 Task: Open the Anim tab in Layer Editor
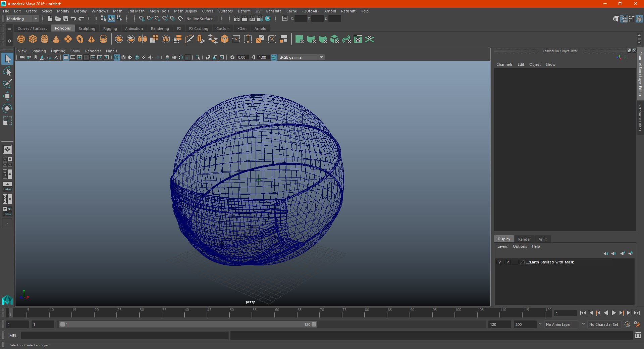click(x=543, y=239)
